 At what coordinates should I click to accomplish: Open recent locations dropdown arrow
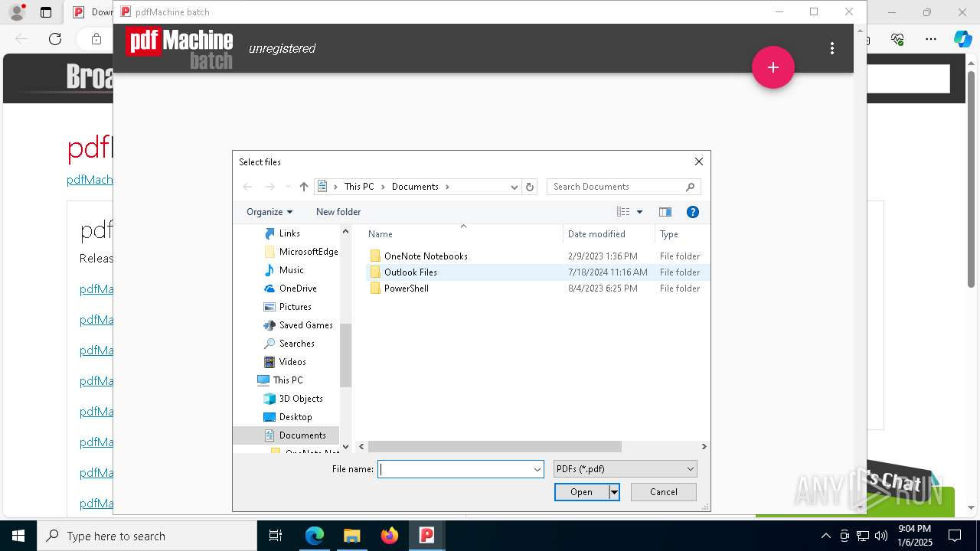coord(288,187)
